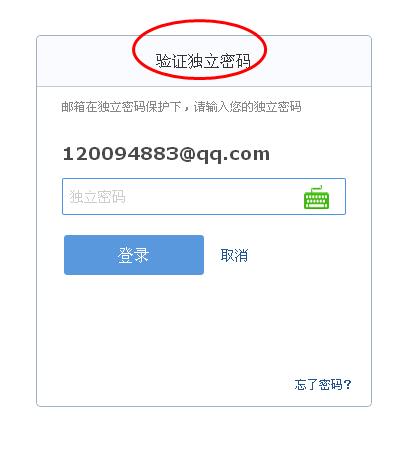Click the 请输入您的独立密码 instruction text
The image size is (408, 459).
pyautogui.click(x=247, y=107)
